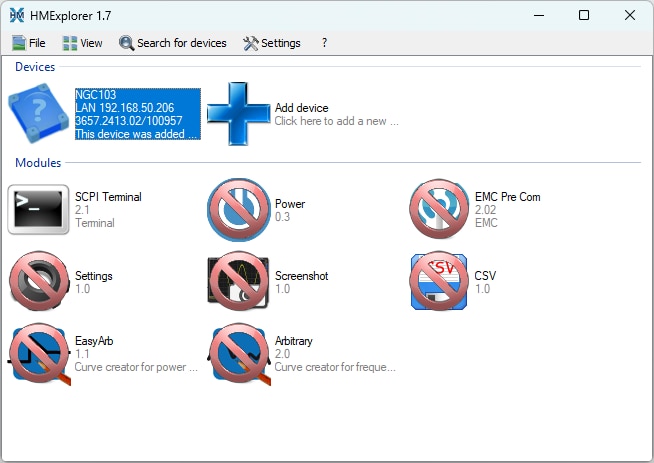Viewport: 654px width, 463px height.
Task: Open the question mark help menu
Action: click(324, 43)
